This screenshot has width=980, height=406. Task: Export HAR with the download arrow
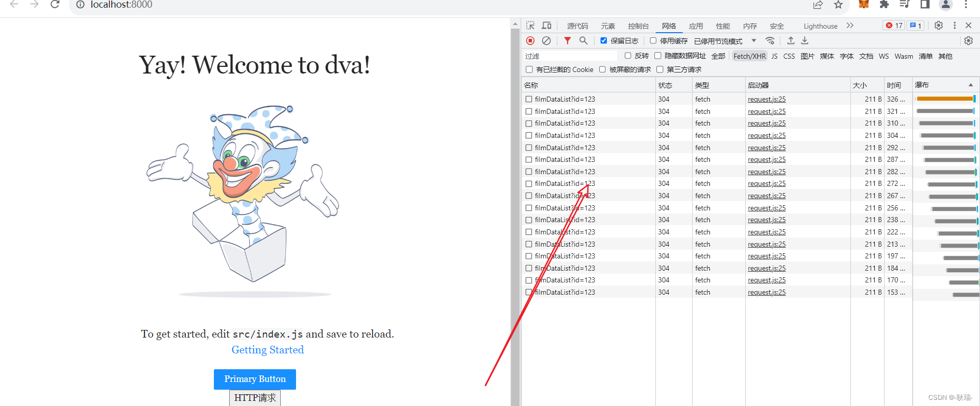click(x=804, y=40)
